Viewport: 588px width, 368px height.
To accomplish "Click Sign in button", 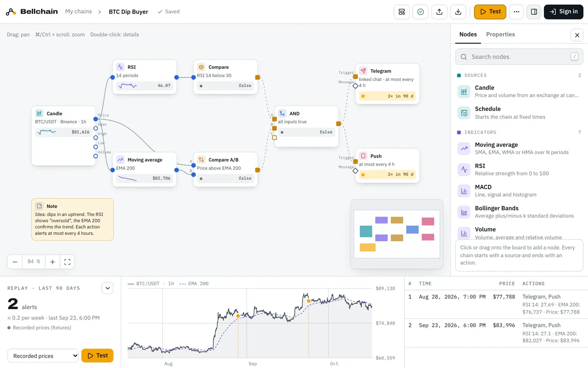I will pos(563,12).
